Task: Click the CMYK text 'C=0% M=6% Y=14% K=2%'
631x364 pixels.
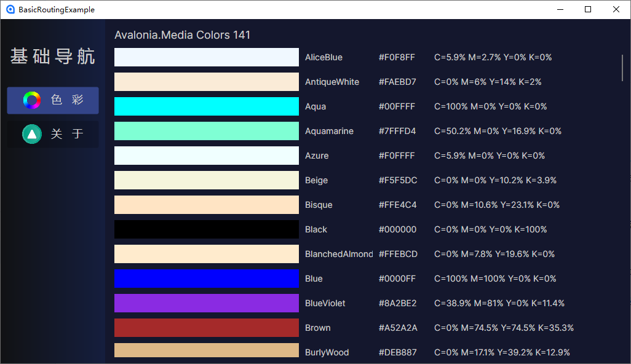Action: pyautogui.click(x=488, y=82)
